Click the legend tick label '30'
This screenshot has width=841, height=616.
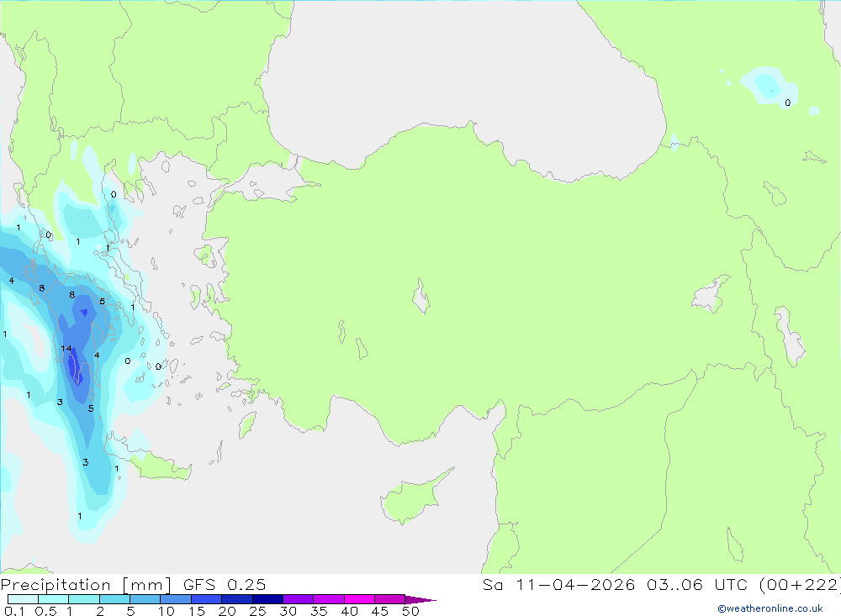(x=288, y=611)
